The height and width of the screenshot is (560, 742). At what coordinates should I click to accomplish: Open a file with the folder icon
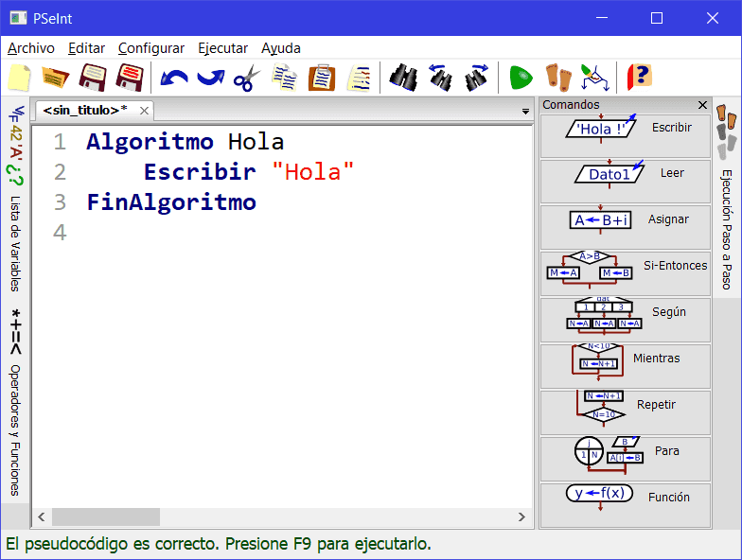click(55, 78)
